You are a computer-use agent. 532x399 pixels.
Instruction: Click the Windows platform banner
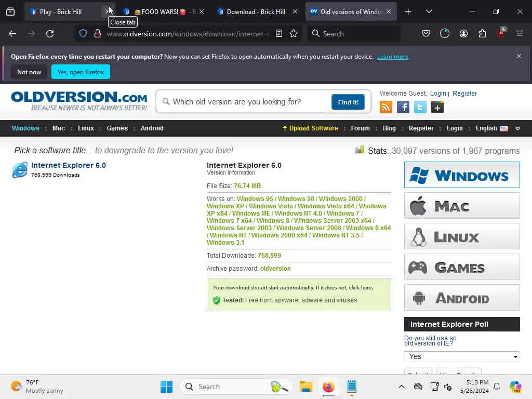click(462, 175)
